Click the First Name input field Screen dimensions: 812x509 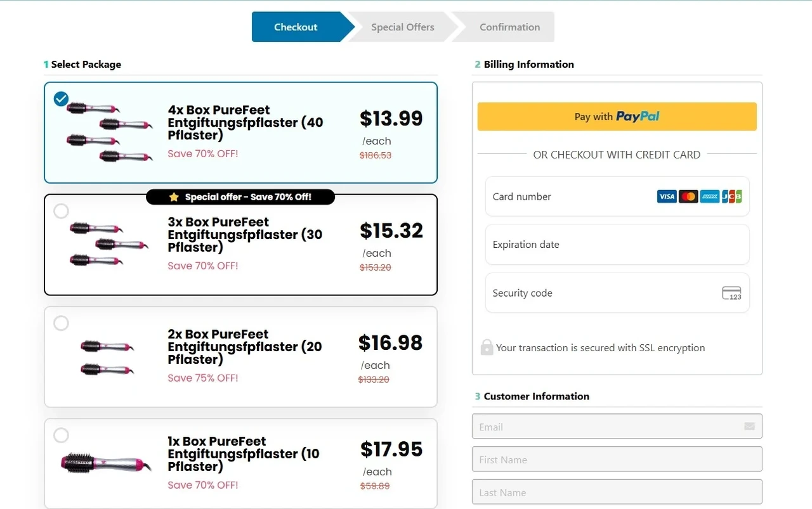click(617, 459)
